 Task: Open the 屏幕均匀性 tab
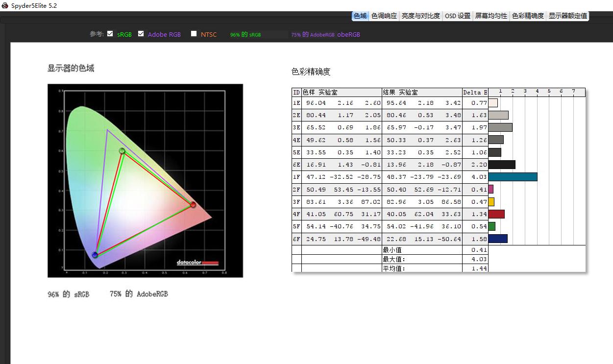click(491, 15)
